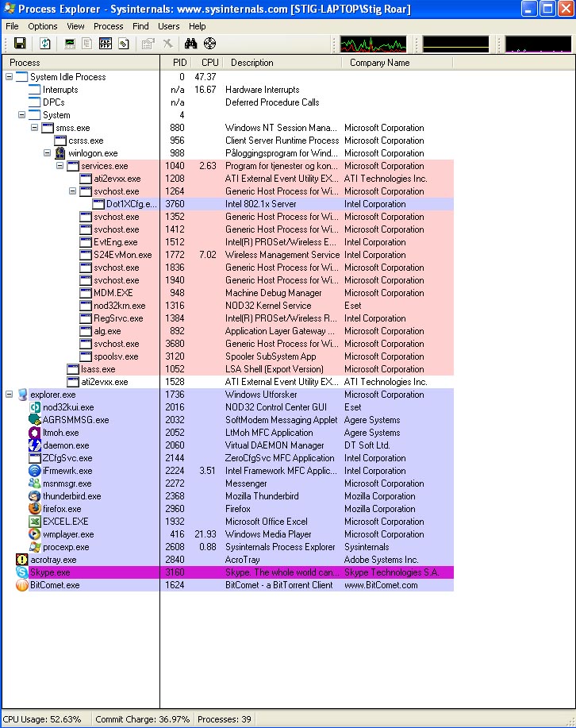Collapse the System process node

21,115
